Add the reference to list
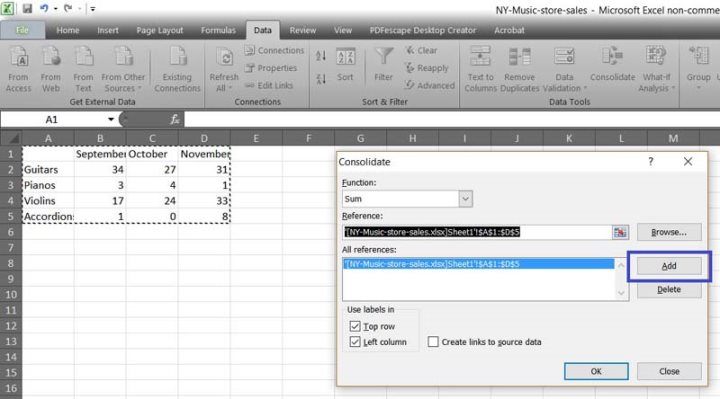 (x=669, y=266)
